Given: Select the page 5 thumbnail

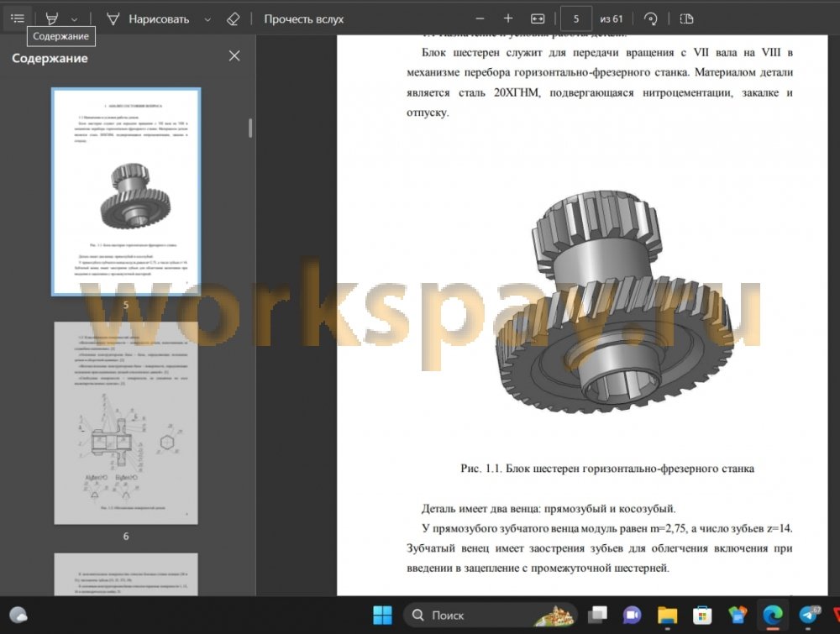Looking at the screenshot, I should click(126, 191).
